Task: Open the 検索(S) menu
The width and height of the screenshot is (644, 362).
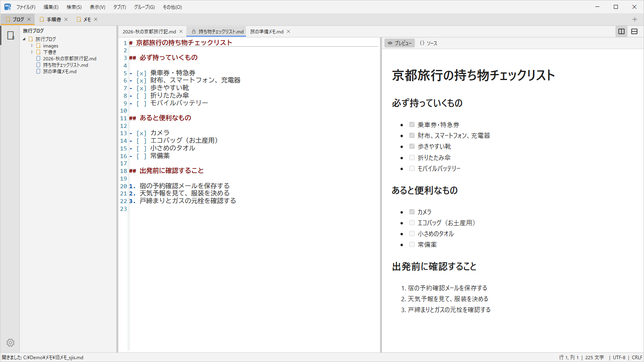Action: click(74, 7)
